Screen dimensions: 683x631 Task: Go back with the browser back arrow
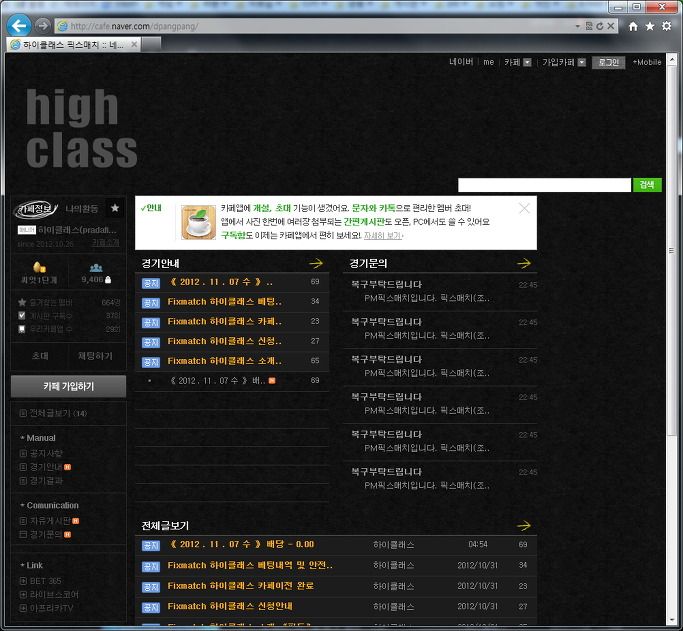coord(18,25)
